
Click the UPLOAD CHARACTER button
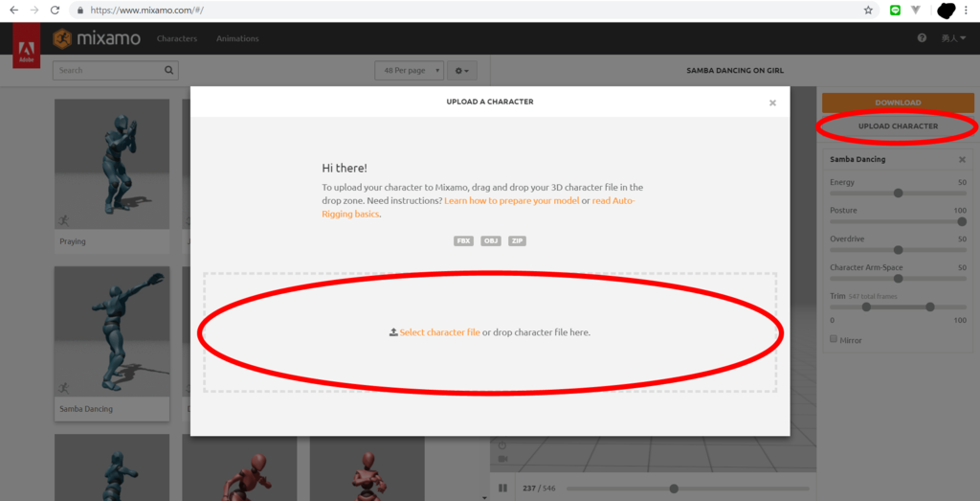pos(898,125)
